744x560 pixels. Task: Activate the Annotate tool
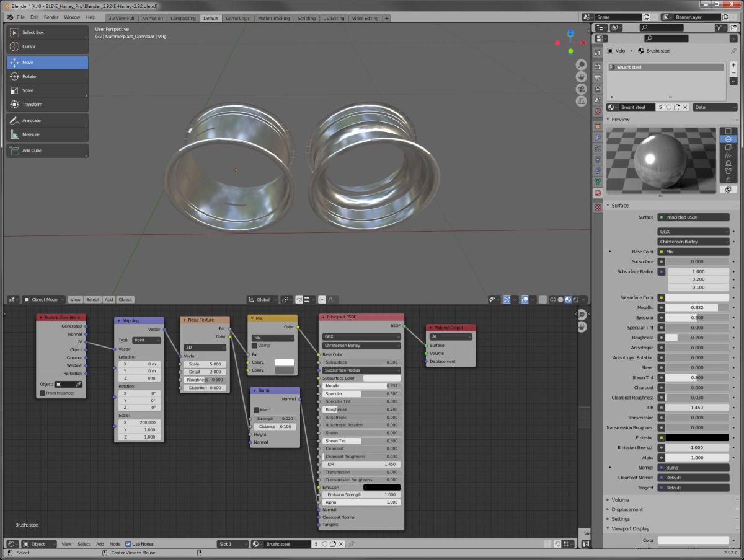[47, 120]
